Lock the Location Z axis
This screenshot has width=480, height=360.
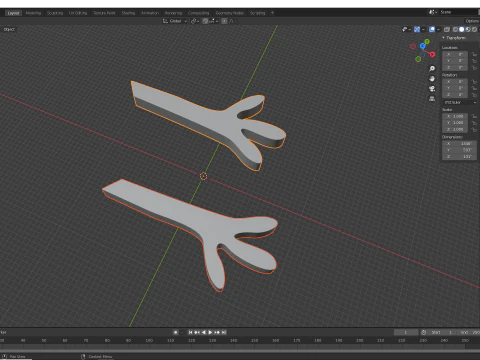tap(474, 68)
